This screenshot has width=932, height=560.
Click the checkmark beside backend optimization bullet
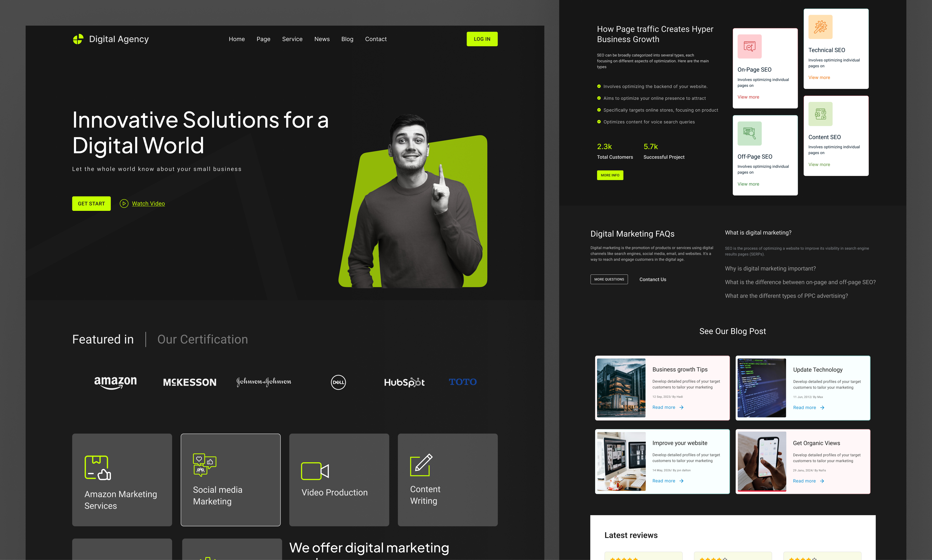(x=599, y=86)
